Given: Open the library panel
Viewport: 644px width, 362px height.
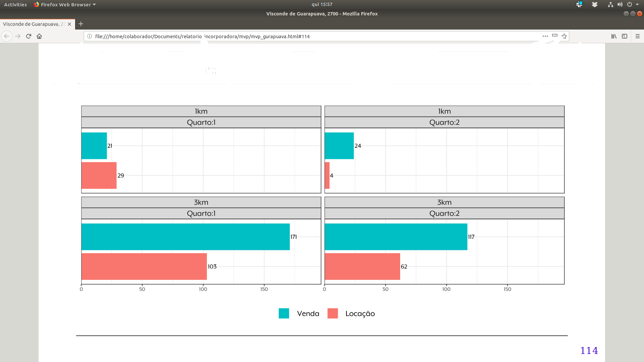Looking at the screenshot, I should click(x=614, y=36).
